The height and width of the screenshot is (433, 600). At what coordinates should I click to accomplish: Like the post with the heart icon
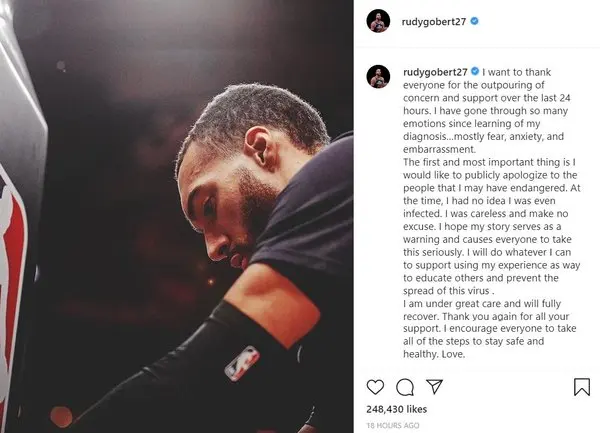pos(375,387)
